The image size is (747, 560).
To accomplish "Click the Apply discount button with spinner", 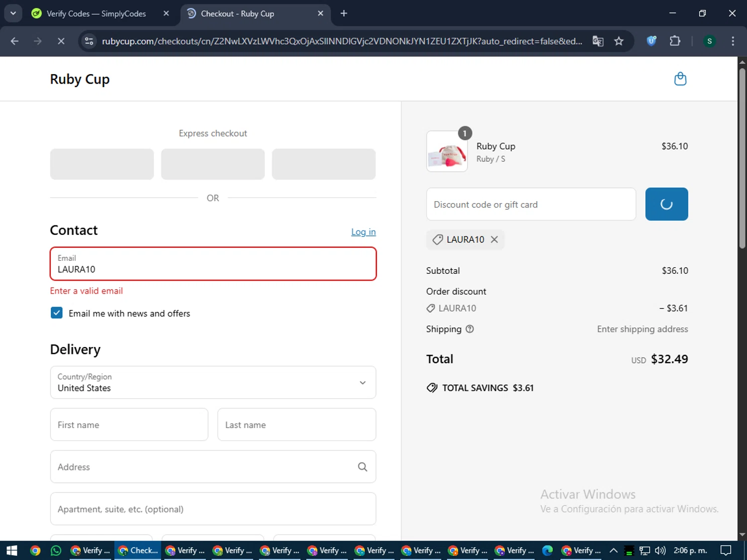I will tap(666, 204).
